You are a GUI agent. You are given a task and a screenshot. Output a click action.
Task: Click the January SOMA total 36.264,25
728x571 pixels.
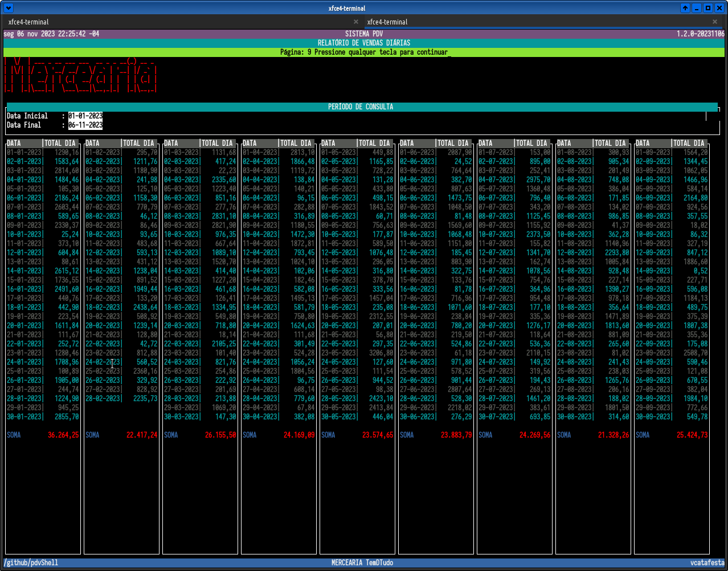click(x=63, y=435)
